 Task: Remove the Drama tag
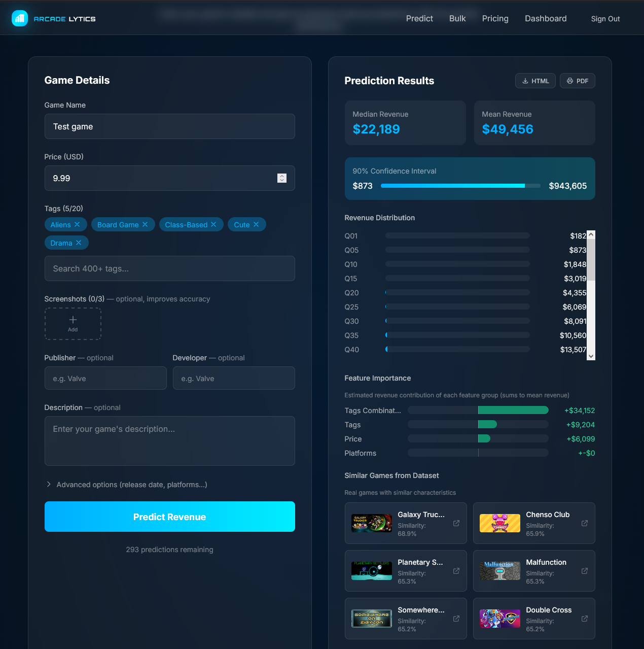(79, 243)
